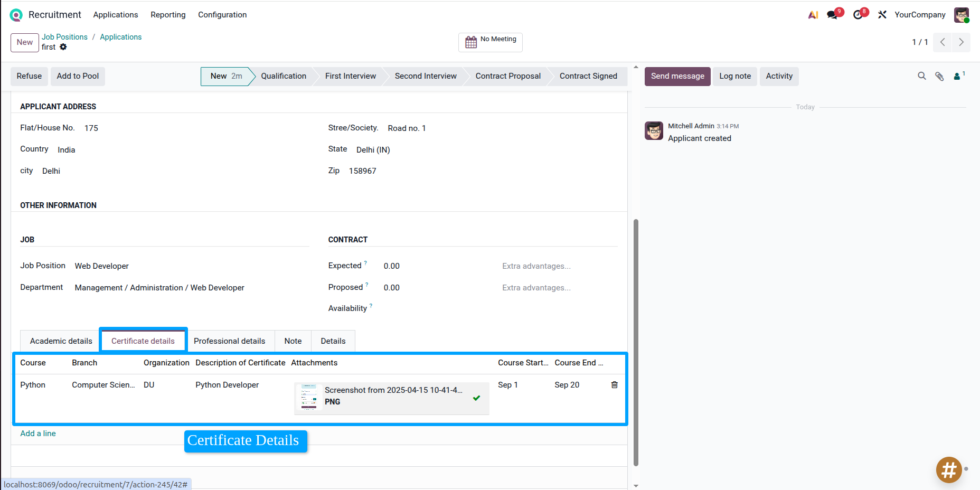This screenshot has height=490, width=980.
Task: Go to next record arrow
Action: (x=962, y=42)
